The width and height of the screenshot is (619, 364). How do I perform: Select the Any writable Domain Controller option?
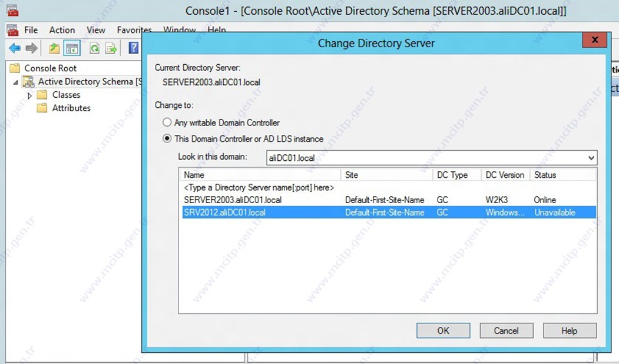(x=167, y=123)
